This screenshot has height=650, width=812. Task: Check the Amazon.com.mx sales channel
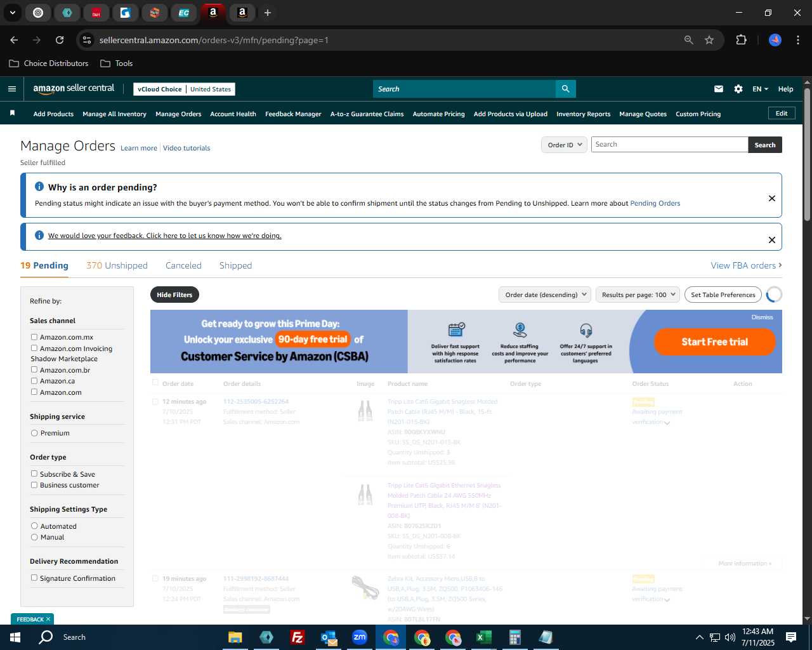tap(34, 337)
